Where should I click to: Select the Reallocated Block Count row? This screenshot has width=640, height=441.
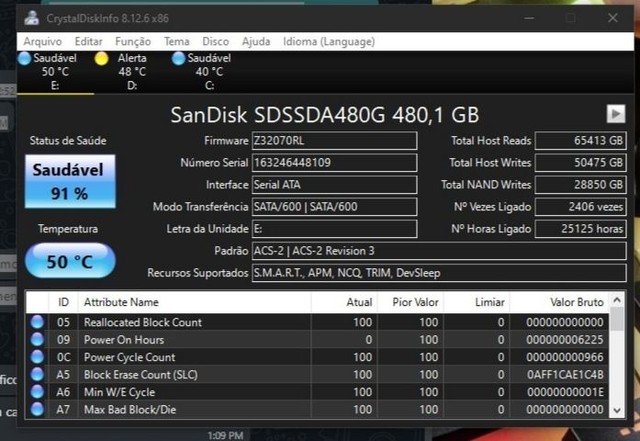[x=317, y=322]
